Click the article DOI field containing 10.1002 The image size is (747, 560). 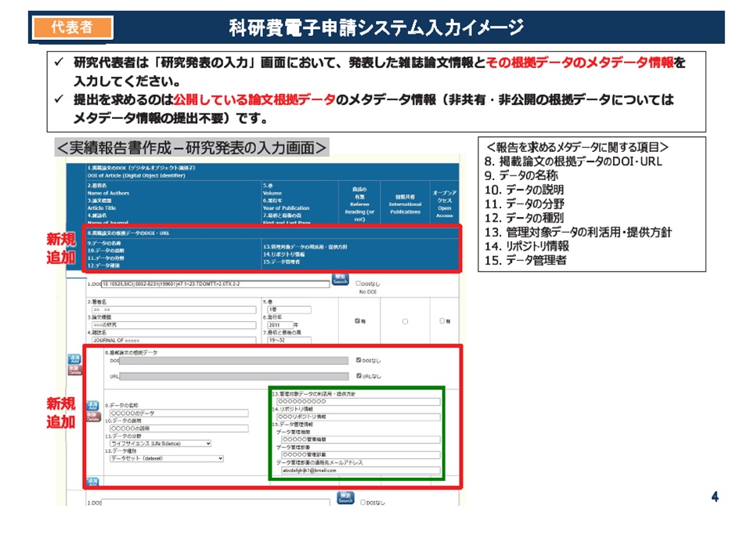[215, 284]
